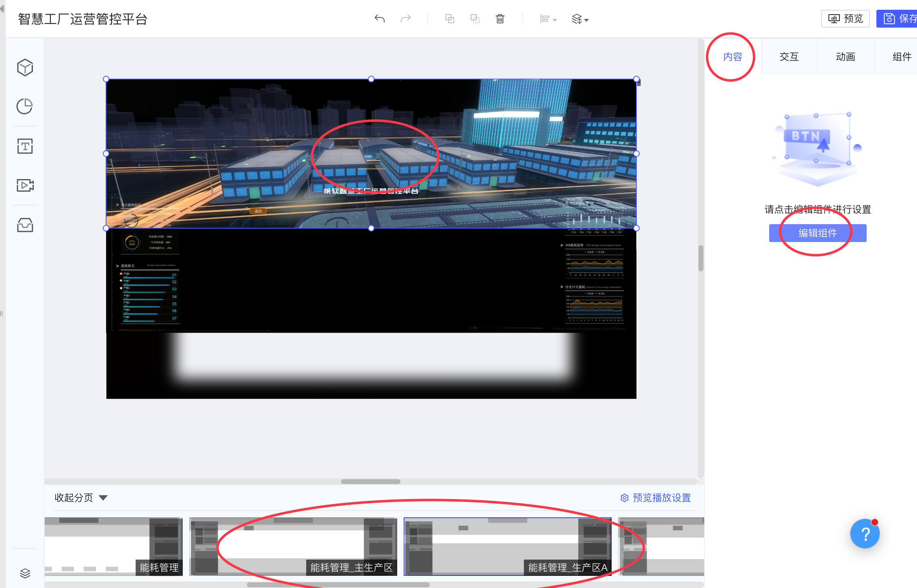The width and height of the screenshot is (917, 588).
Task: Delete the selected component with trash icon
Action: coord(500,19)
